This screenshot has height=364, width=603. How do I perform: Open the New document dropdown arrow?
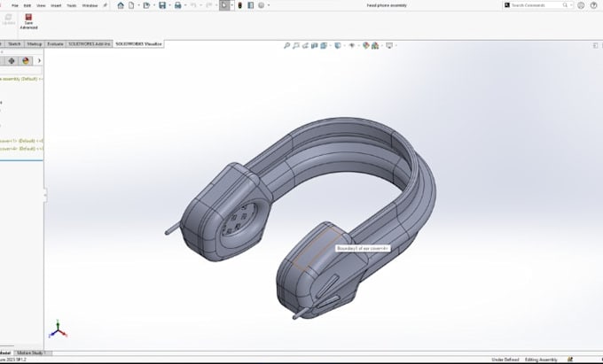(x=138, y=5)
